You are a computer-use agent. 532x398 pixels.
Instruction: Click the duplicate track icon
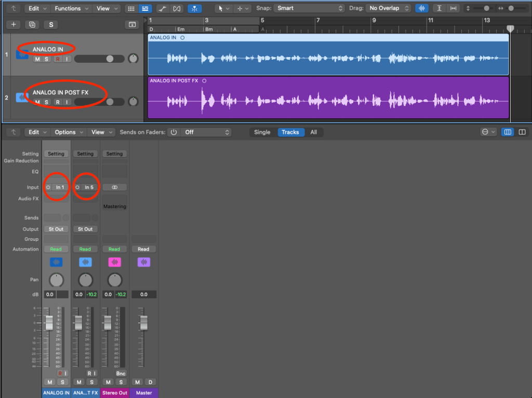pos(32,24)
